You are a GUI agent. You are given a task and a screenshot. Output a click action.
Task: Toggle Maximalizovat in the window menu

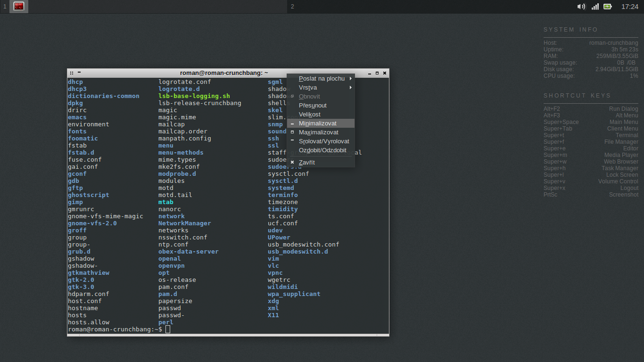318,132
